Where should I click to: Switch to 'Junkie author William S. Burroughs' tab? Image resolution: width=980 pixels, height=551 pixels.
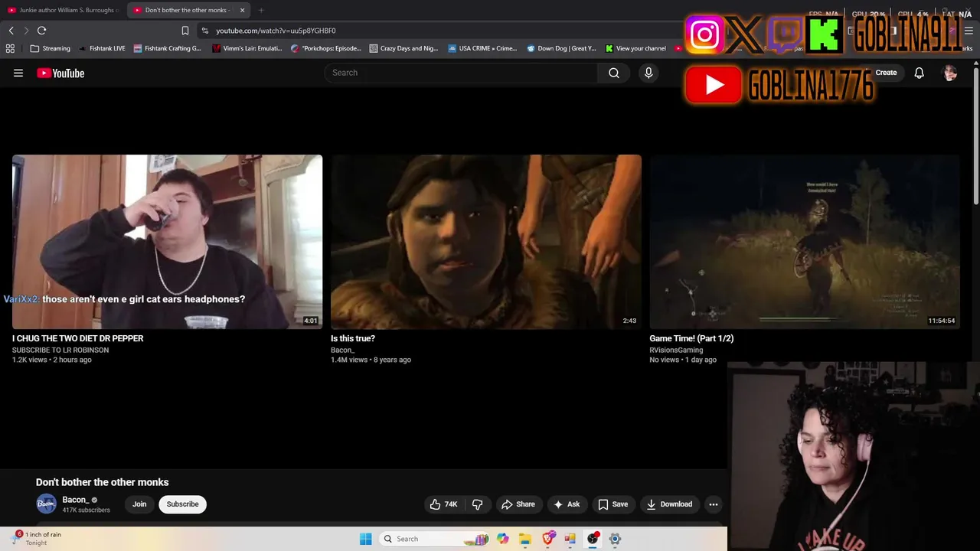pyautogui.click(x=63, y=10)
